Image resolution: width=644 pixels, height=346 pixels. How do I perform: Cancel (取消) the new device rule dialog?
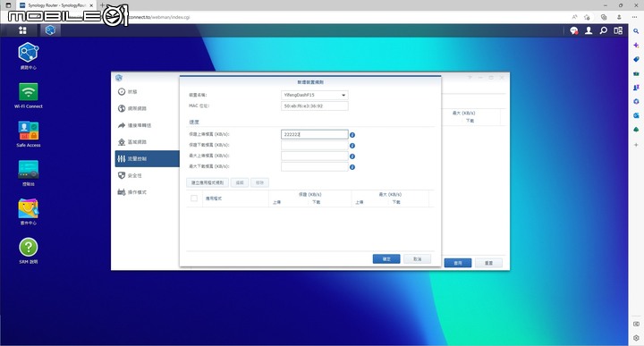coord(418,259)
